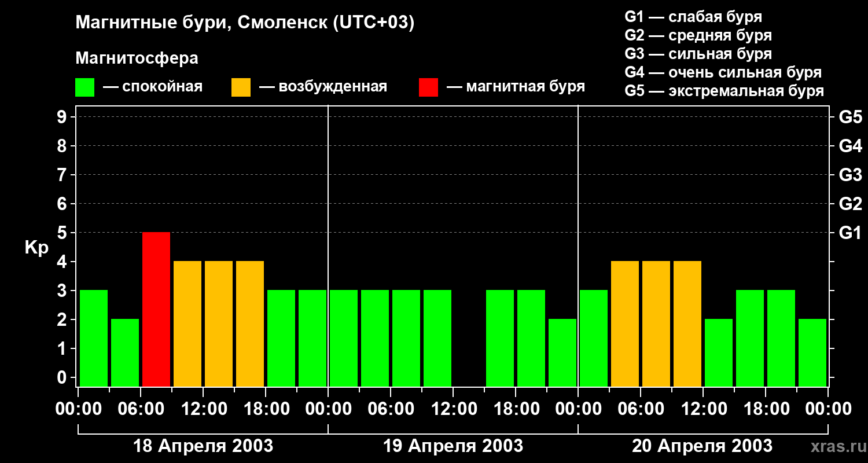This screenshot has height=463, width=868.
Task: Click the G5 label on the right axis
Action: click(x=850, y=117)
